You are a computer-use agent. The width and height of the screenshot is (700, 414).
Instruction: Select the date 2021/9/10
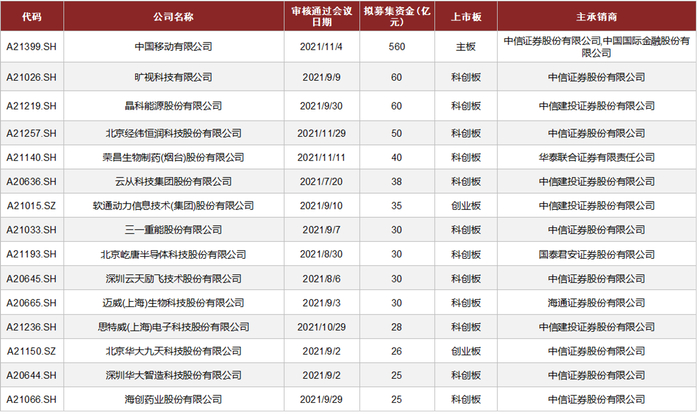coord(321,205)
